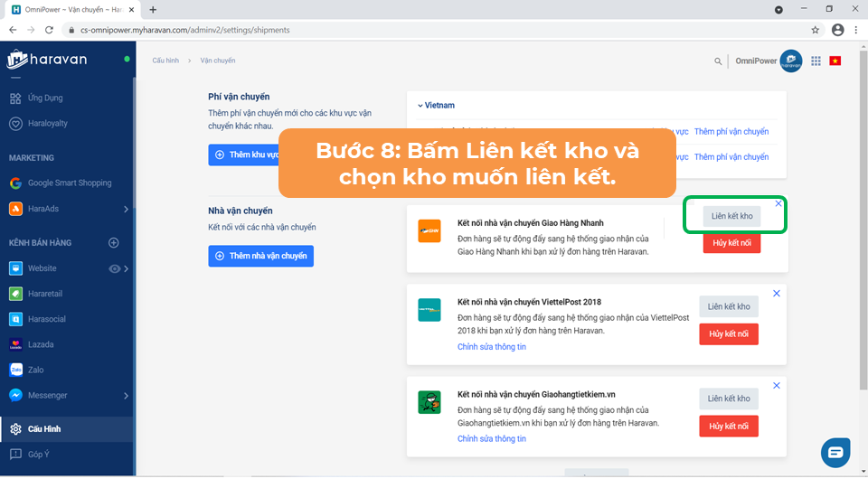The image size is (868, 488).
Task: Open Google Smart Shopping icon
Action: click(x=15, y=183)
